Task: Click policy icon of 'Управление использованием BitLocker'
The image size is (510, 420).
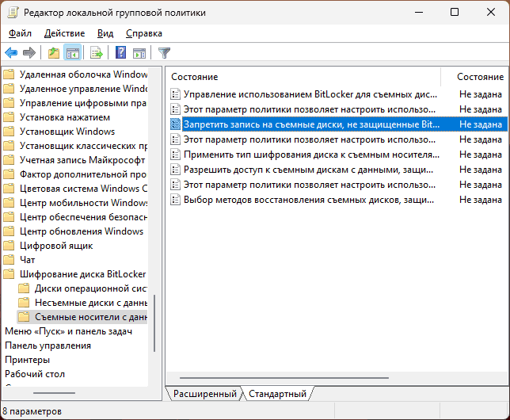Action: pyautogui.click(x=175, y=94)
